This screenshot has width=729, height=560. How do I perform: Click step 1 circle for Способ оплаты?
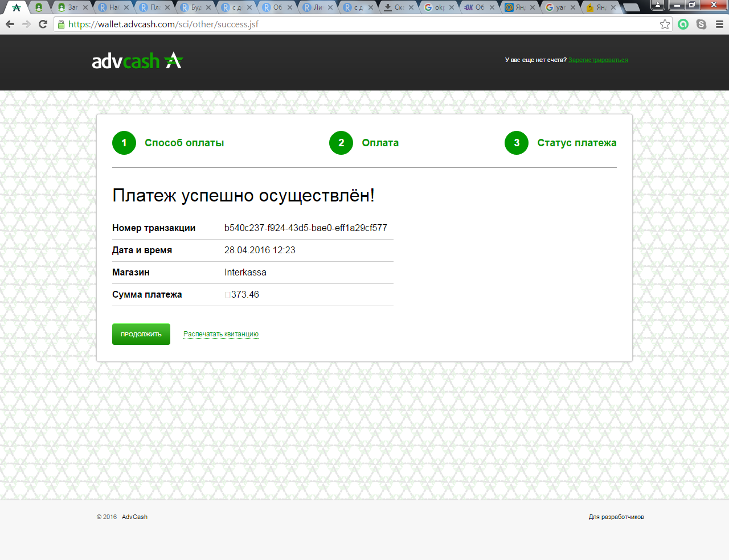pos(124,143)
